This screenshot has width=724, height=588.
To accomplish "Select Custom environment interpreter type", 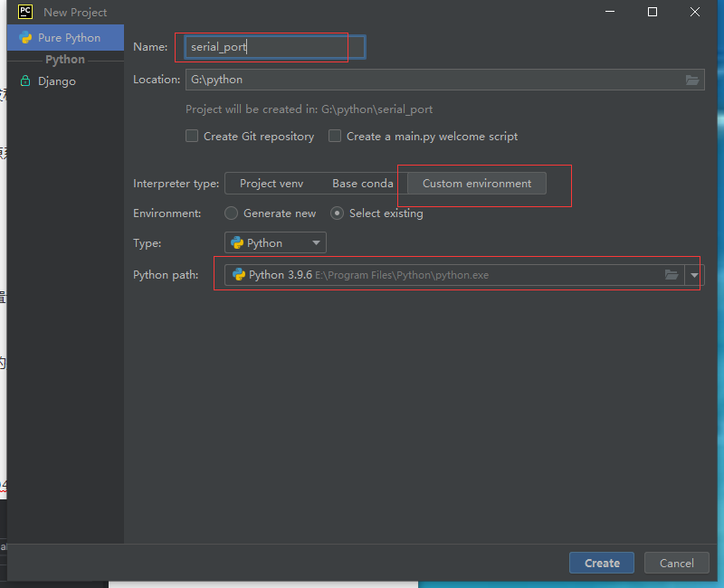I will point(477,184).
